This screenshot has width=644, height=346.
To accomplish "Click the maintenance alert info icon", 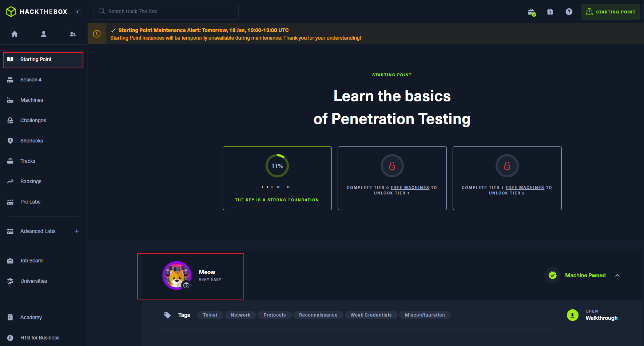I will 97,34.
